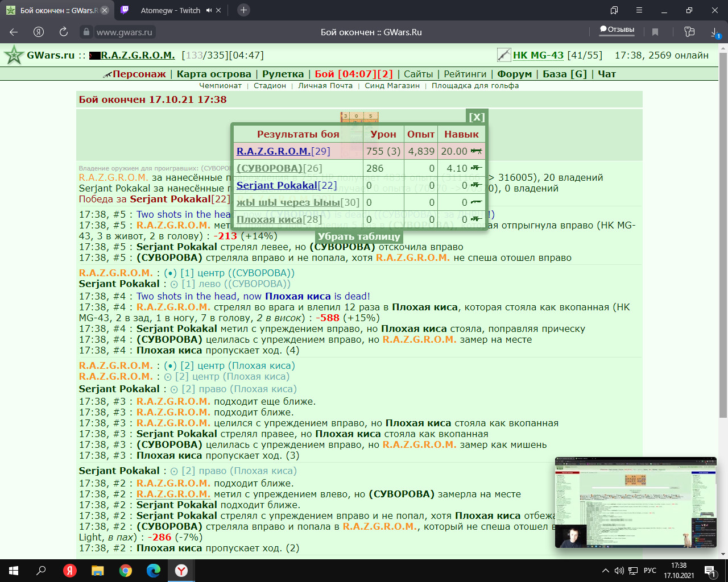This screenshot has width=728, height=582.
Task: Bookmark this page
Action: [x=655, y=32]
